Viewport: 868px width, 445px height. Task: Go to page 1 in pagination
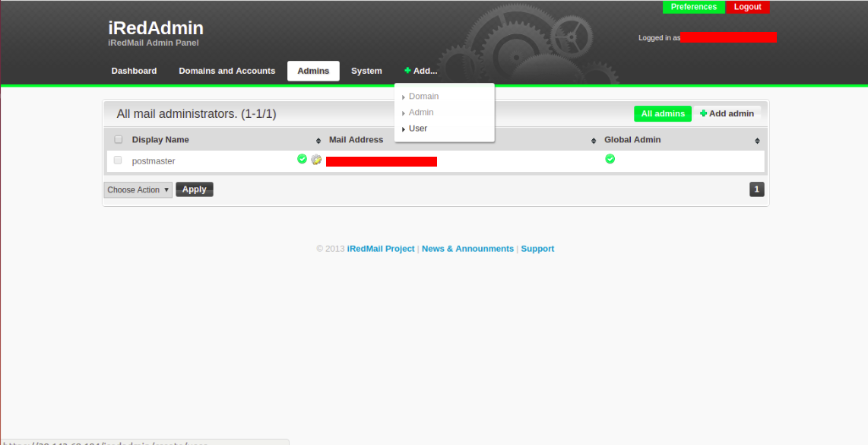coord(757,189)
